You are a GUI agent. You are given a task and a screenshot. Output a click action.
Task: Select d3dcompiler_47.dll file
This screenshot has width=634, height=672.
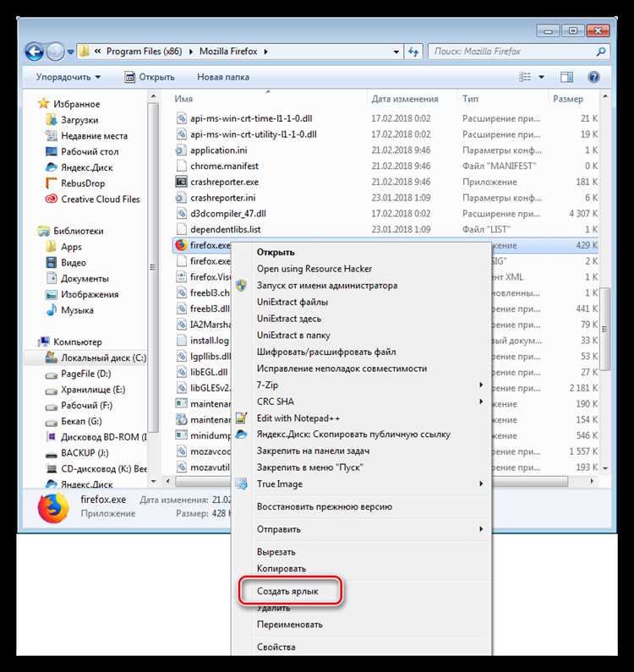coord(228,213)
